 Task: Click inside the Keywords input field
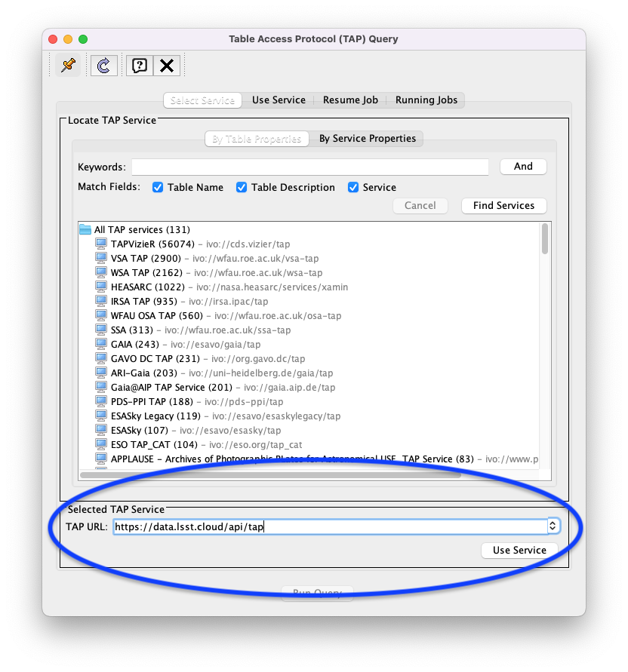tap(309, 167)
